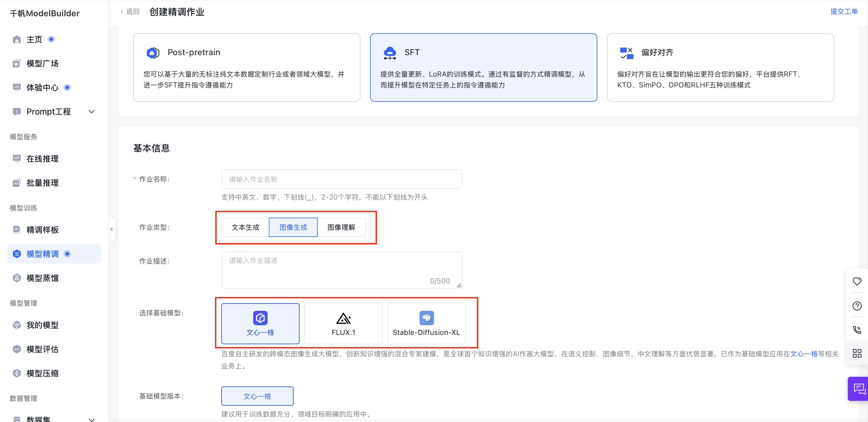This screenshot has width=868, height=422.
Task: Click the 千帆ModelBuilder logo text
Action: point(45,13)
